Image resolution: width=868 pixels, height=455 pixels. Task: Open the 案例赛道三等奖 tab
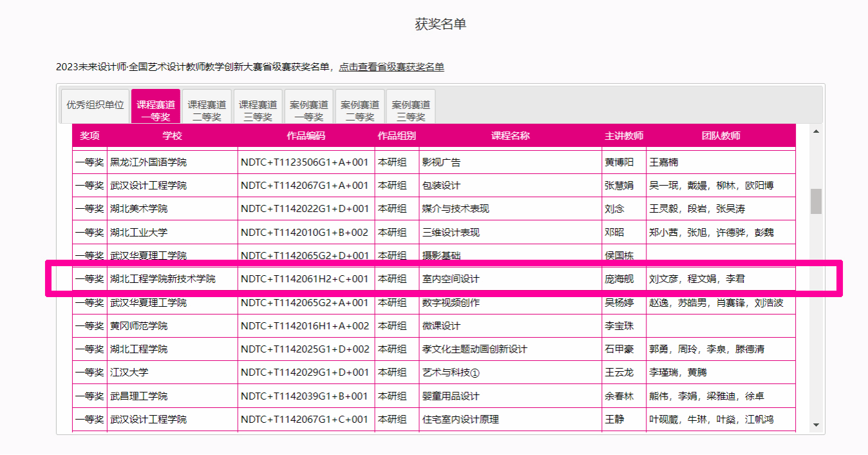tap(411, 110)
